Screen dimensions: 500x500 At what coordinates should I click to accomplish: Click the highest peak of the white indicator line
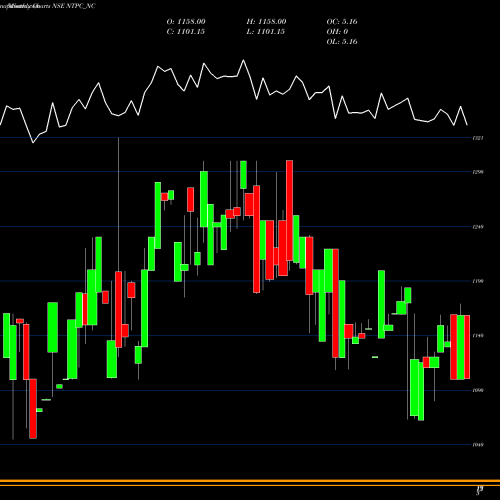pyautogui.click(x=243, y=60)
